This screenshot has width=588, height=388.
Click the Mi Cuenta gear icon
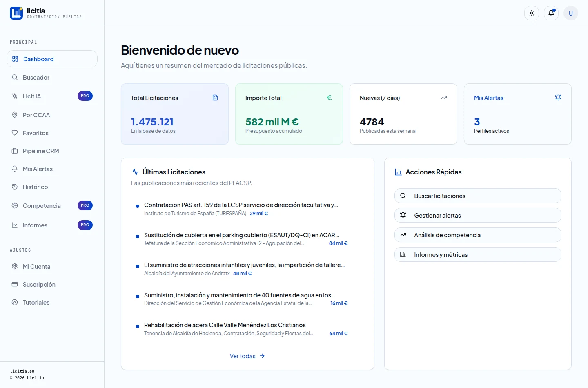(15, 266)
